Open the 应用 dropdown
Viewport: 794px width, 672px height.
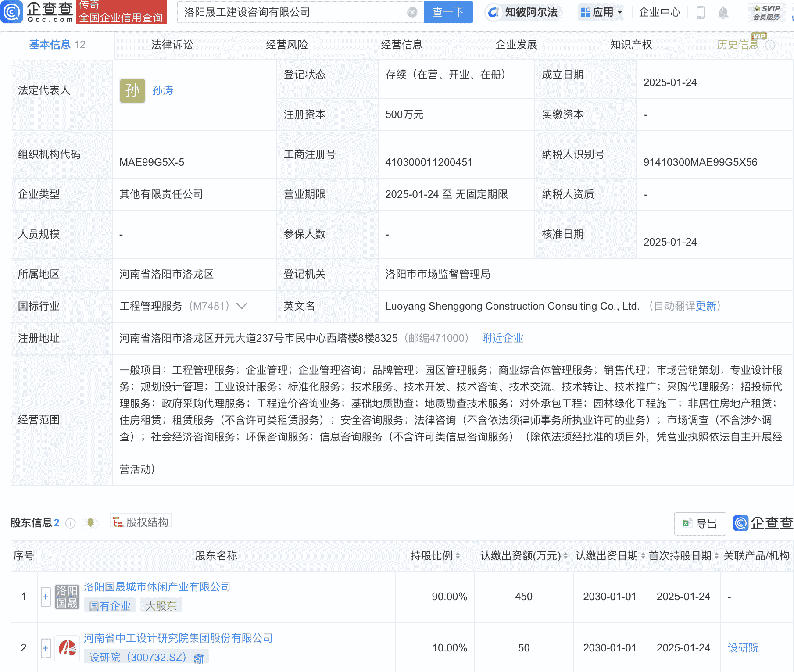pyautogui.click(x=601, y=12)
